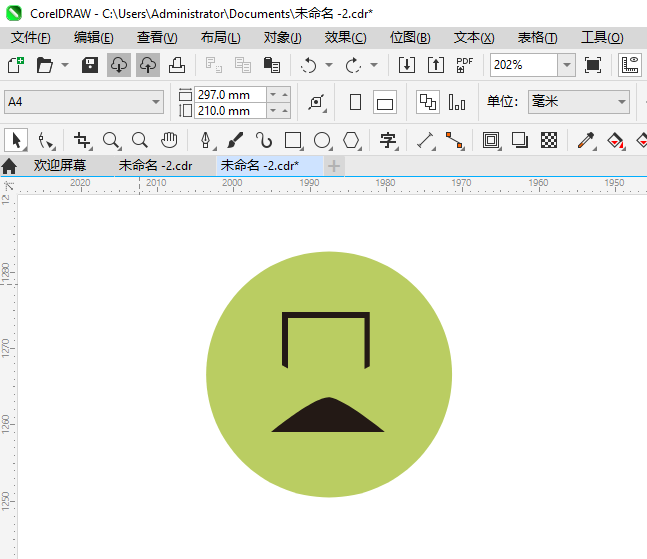This screenshot has height=559, width=647.
Task: Toggle landscape page orientation
Action: click(385, 102)
